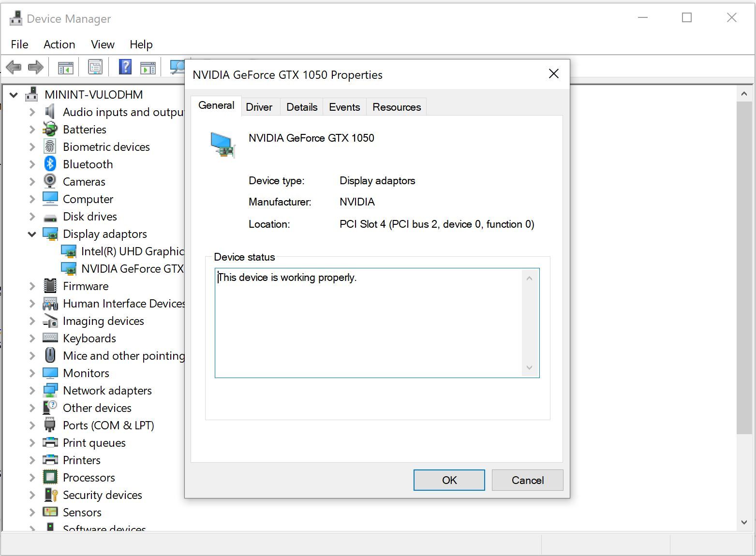Expand the Audio inputs and outputs category
The image size is (756, 556).
pyautogui.click(x=32, y=112)
